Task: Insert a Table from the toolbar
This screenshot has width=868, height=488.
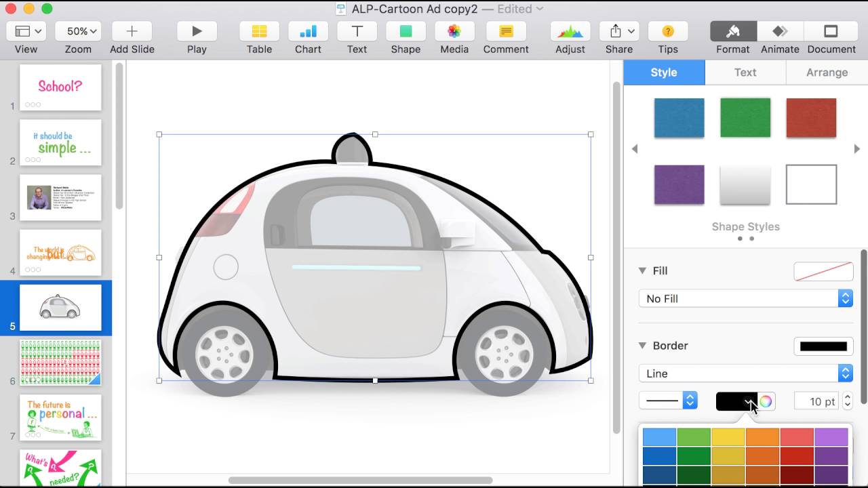Action: 259,31
